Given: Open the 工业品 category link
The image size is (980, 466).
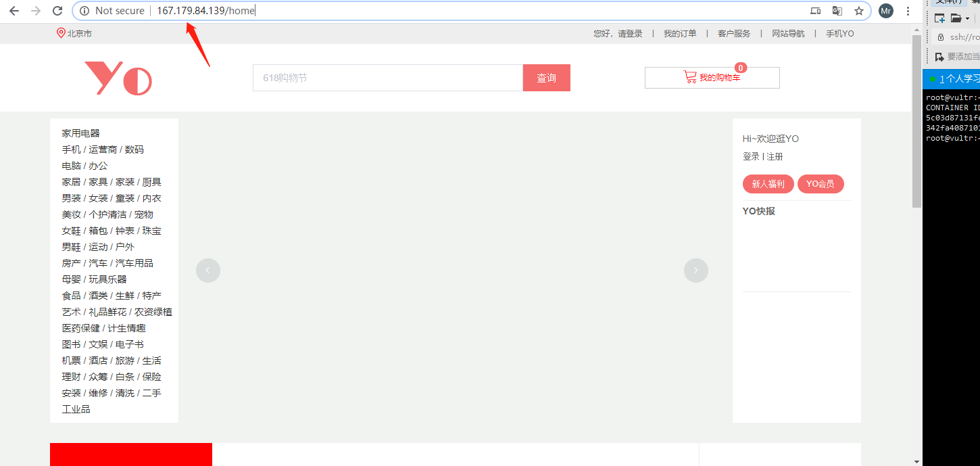Looking at the screenshot, I should pyautogui.click(x=76, y=409).
